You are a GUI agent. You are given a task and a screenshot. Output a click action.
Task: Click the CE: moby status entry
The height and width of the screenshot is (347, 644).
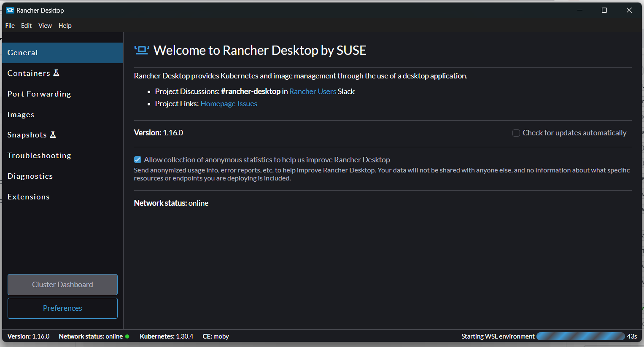[216, 336]
